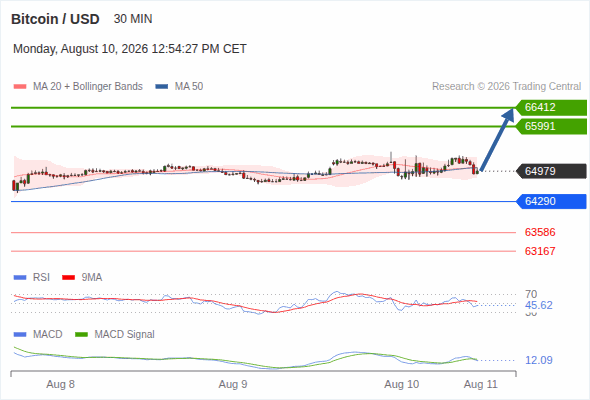Screen dimensions: 590x400
Task: Click the MACD legend swatch
Action: [x=20, y=335]
